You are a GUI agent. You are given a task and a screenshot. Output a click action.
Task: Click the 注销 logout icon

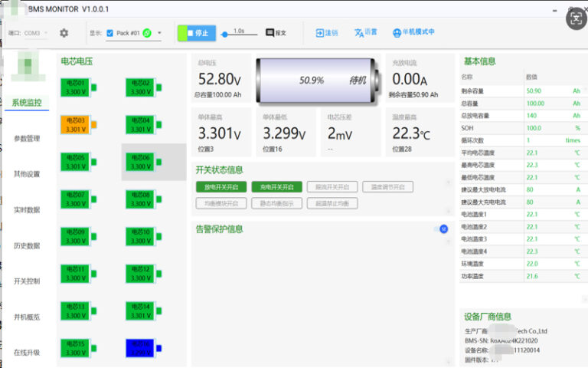pyautogui.click(x=320, y=33)
